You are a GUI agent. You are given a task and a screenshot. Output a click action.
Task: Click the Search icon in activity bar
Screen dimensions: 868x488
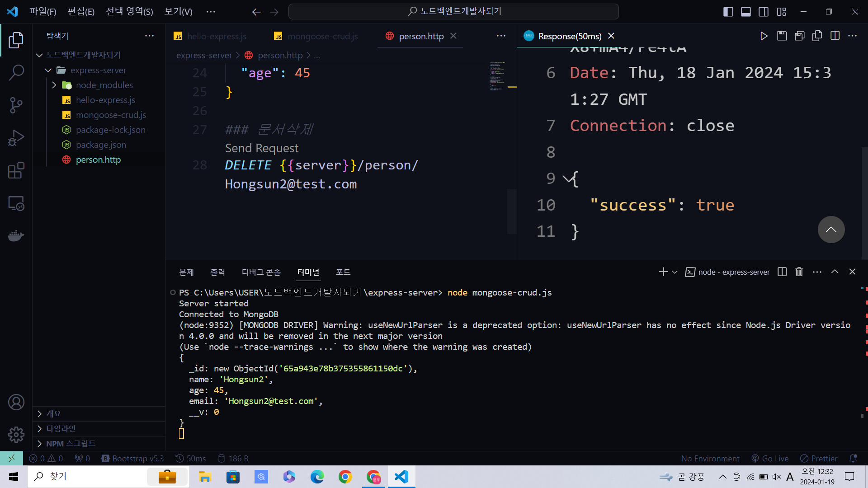pyautogui.click(x=16, y=72)
